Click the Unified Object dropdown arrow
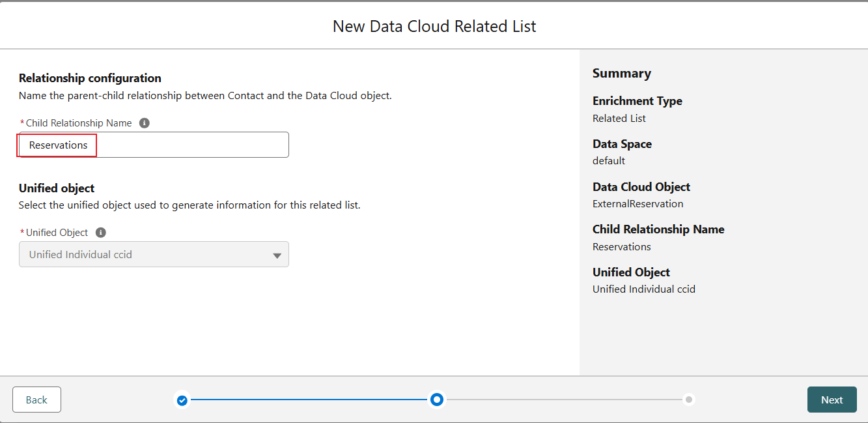The width and height of the screenshot is (868, 423). click(277, 255)
